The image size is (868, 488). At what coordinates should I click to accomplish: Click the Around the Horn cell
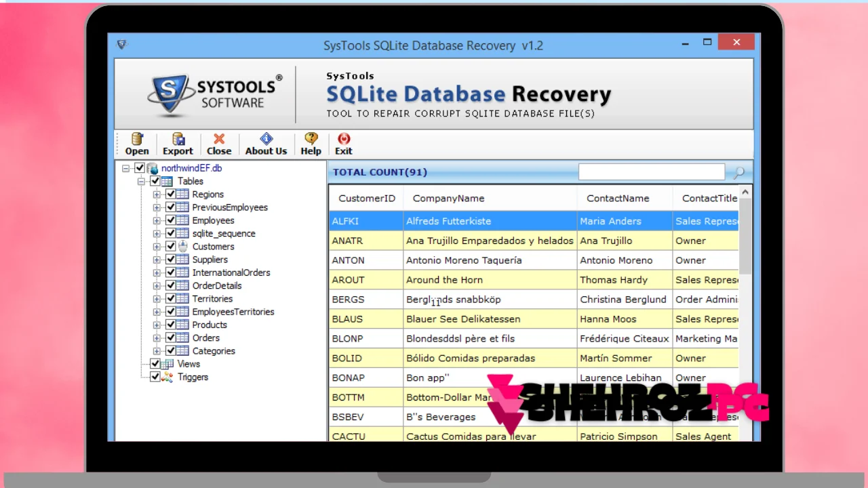pyautogui.click(x=490, y=280)
